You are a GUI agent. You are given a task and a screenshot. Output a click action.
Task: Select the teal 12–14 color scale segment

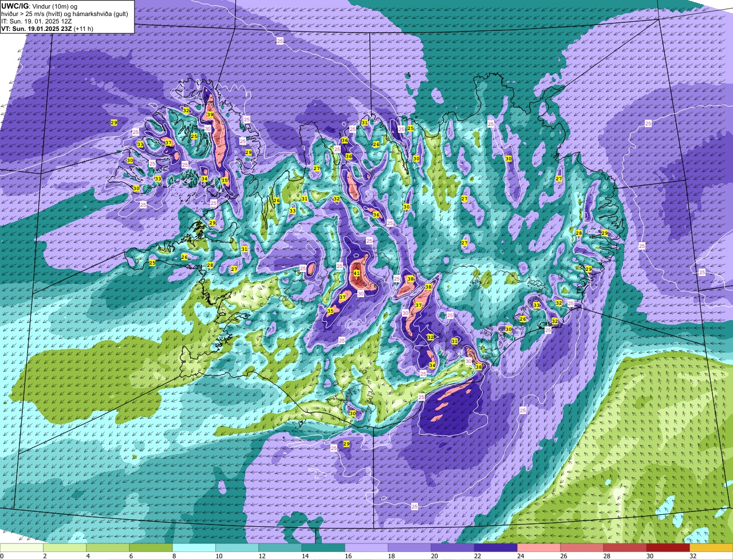[280, 547]
